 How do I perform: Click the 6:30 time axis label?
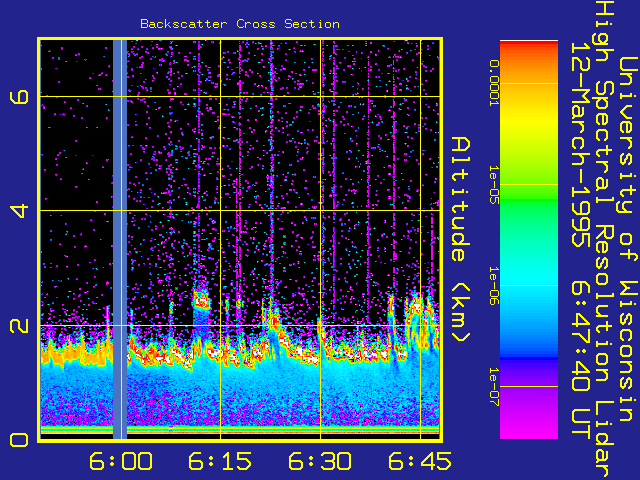click(x=320, y=461)
